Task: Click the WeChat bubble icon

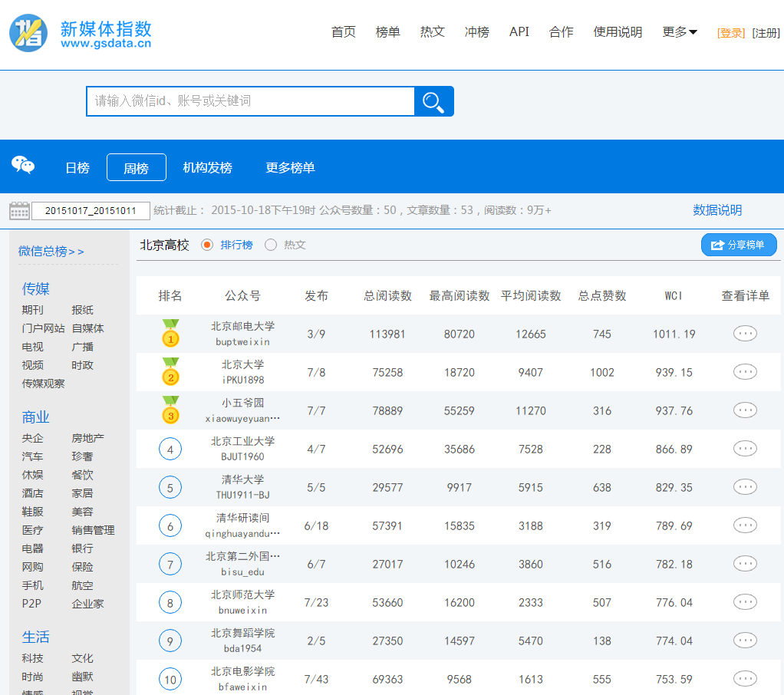Action: (x=23, y=165)
